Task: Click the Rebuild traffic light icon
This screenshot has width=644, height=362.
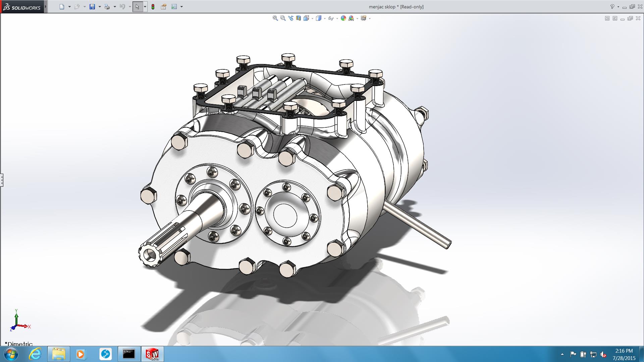Action: pos(153,7)
